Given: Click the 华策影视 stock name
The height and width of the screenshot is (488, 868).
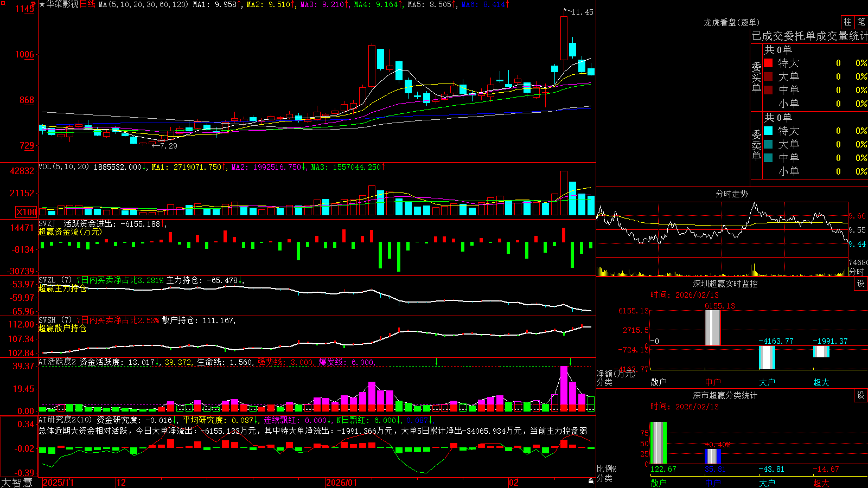Looking at the screenshot, I should pos(62,4).
